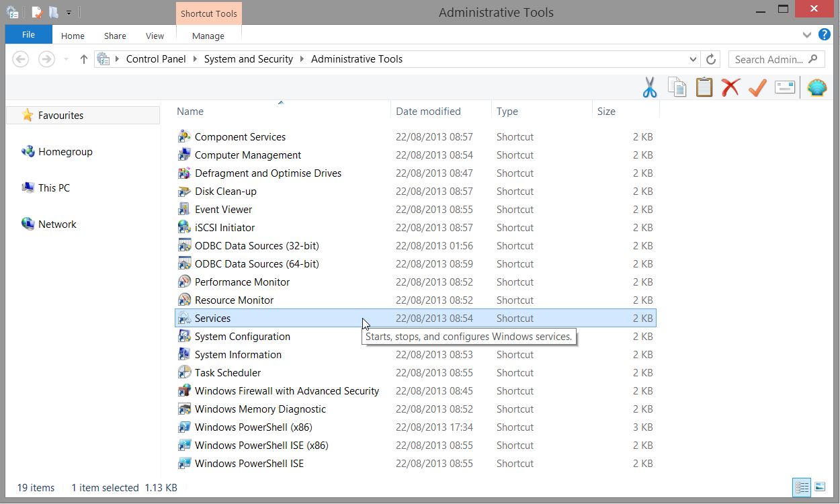Sort files by the Date modified column

(428, 112)
